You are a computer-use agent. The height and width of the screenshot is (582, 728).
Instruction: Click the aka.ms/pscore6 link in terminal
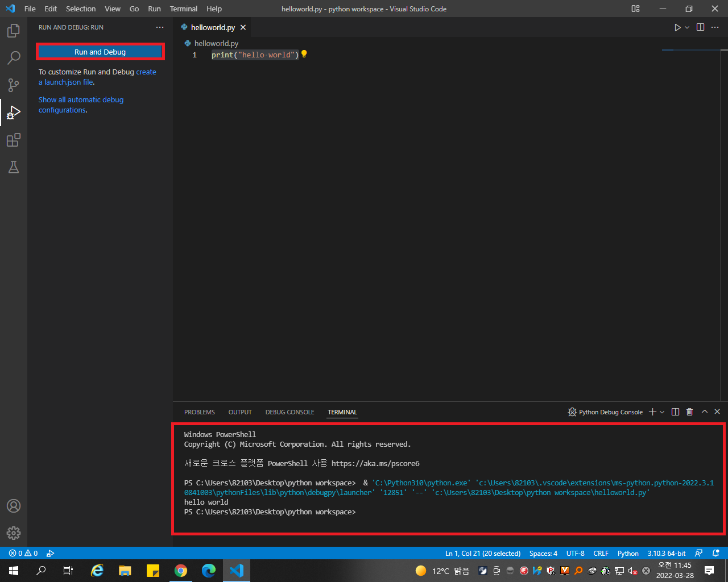point(375,463)
